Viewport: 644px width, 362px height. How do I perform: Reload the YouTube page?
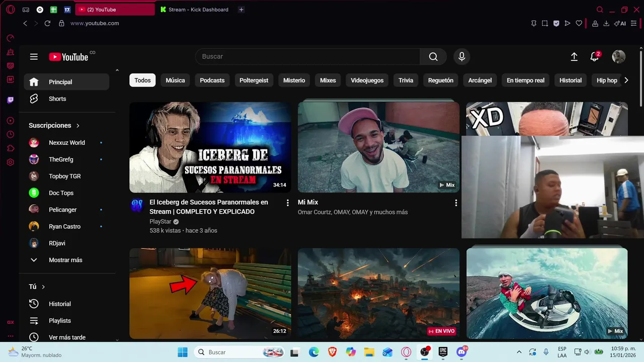[x=47, y=23]
